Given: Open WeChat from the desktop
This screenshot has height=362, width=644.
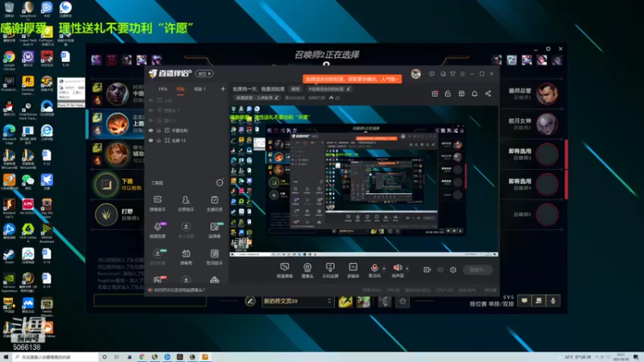Looking at the screenshot, I should [28, 183].
